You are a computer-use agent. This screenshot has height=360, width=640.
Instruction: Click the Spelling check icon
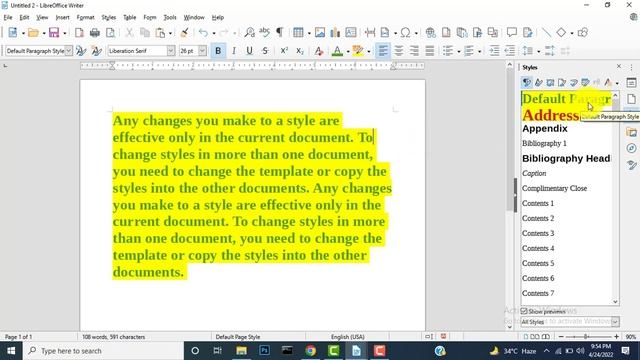click(264, 33)
